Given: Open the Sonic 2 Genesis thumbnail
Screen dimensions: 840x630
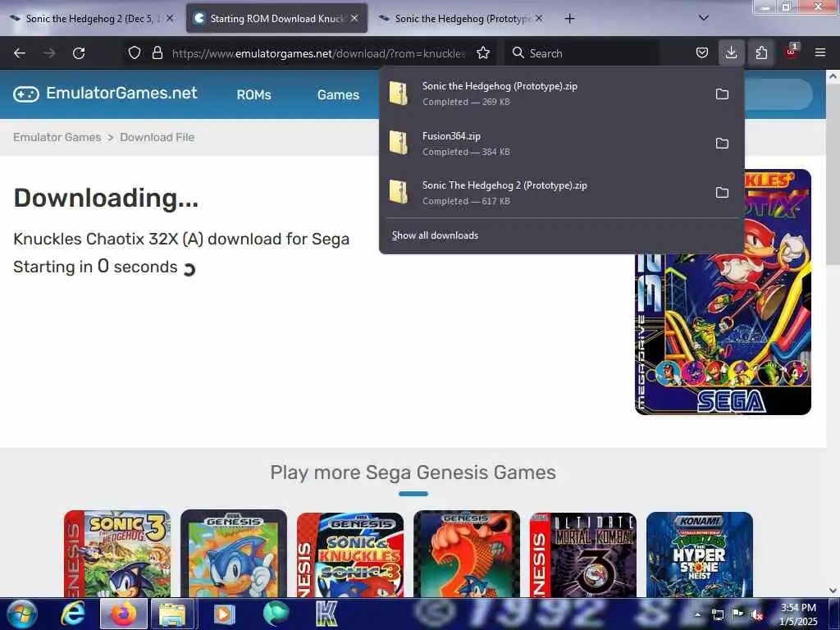Looking at the screenshot, I should click(467, 554).
